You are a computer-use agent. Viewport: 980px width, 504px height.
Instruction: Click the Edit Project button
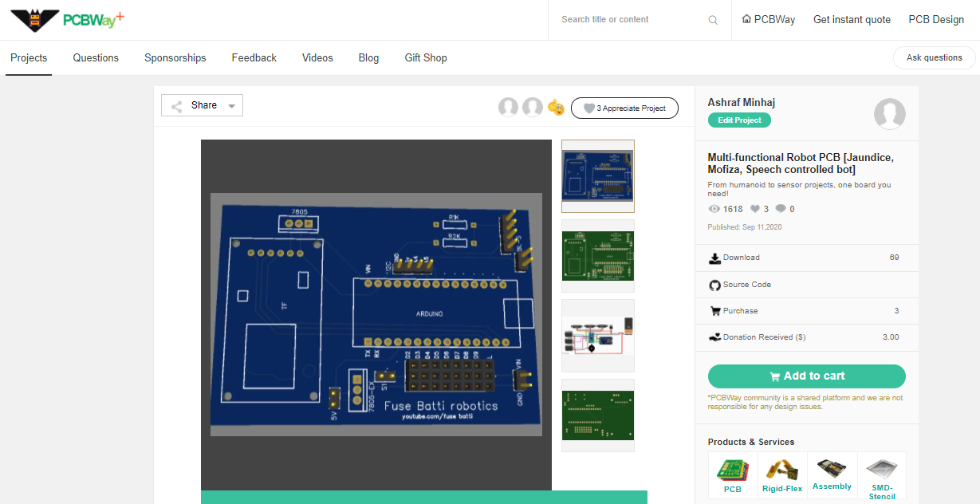coord(738,120)
